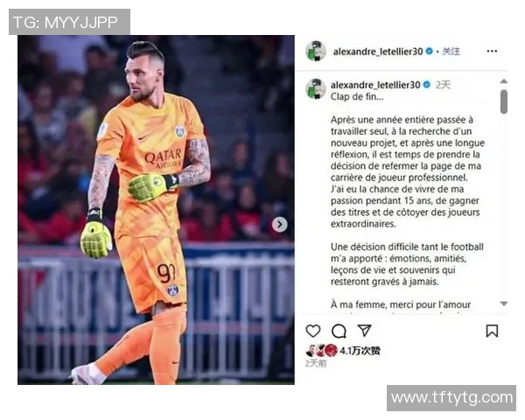The width and height of the screenshot is (525, 420).
Task: Click verified badge in the header
Action: 429,52
